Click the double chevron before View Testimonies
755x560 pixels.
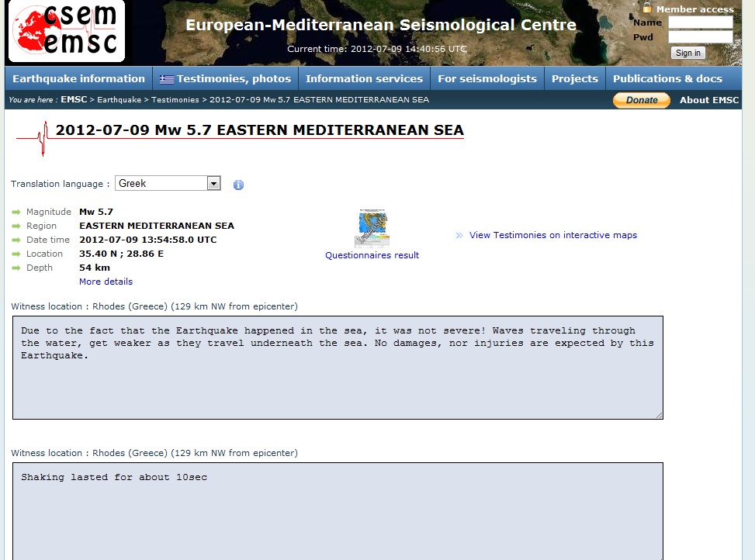[x=459, y=236]
